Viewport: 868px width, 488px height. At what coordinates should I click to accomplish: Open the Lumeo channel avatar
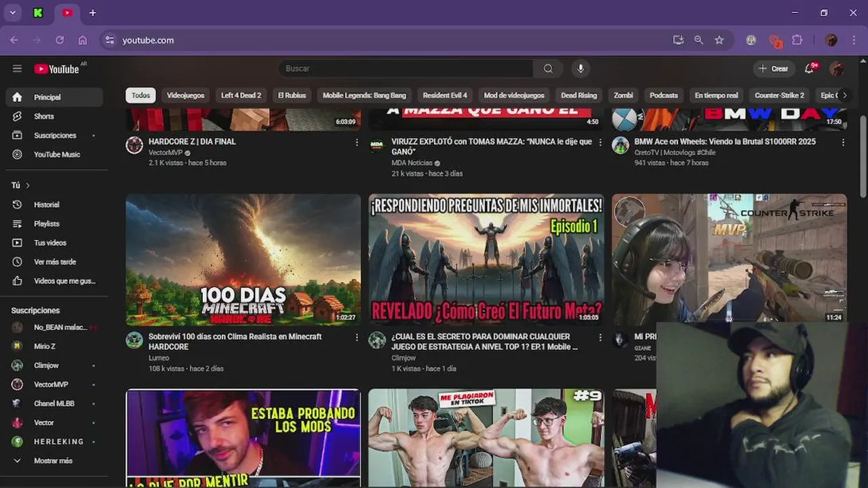click(x=134, y=340)
